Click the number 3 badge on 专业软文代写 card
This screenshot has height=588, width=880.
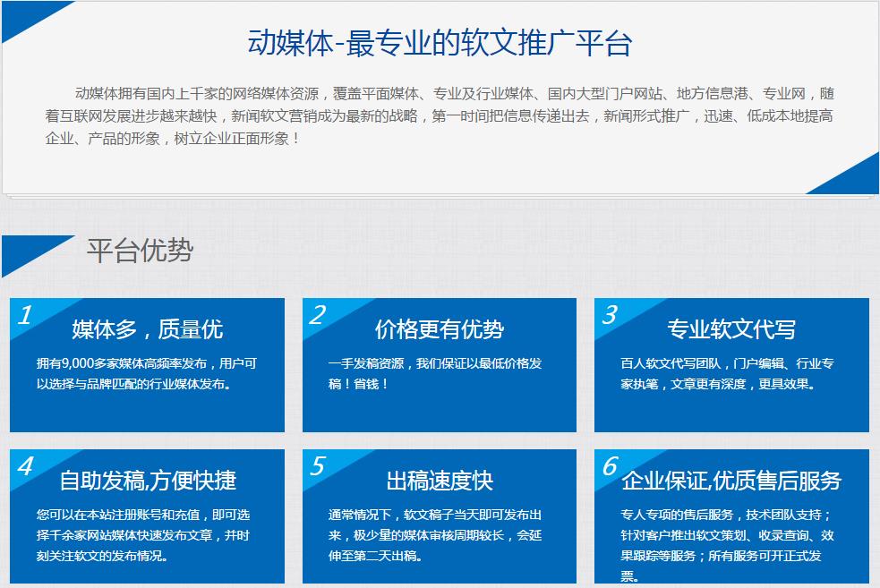(610, 315)
